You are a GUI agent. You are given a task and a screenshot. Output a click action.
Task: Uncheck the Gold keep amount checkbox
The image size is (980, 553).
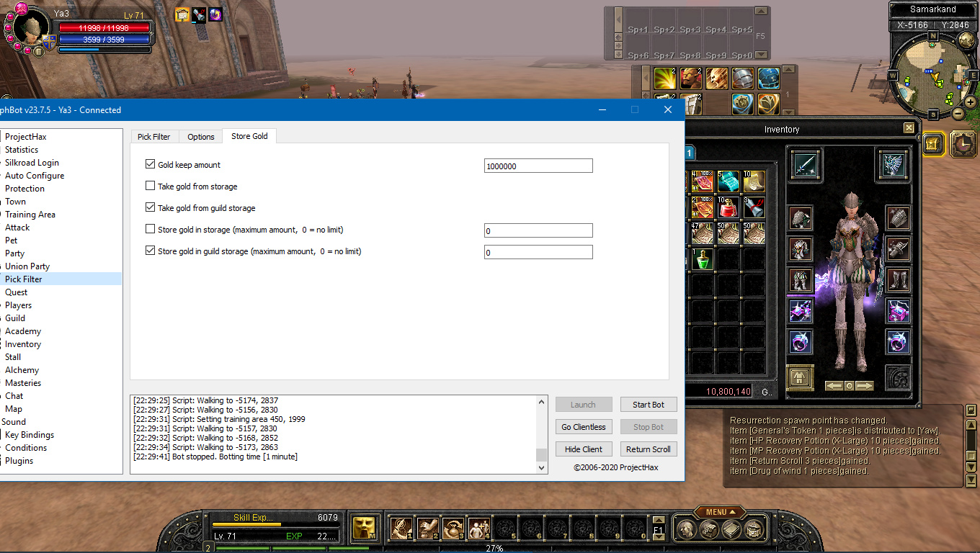click(151, 165)
